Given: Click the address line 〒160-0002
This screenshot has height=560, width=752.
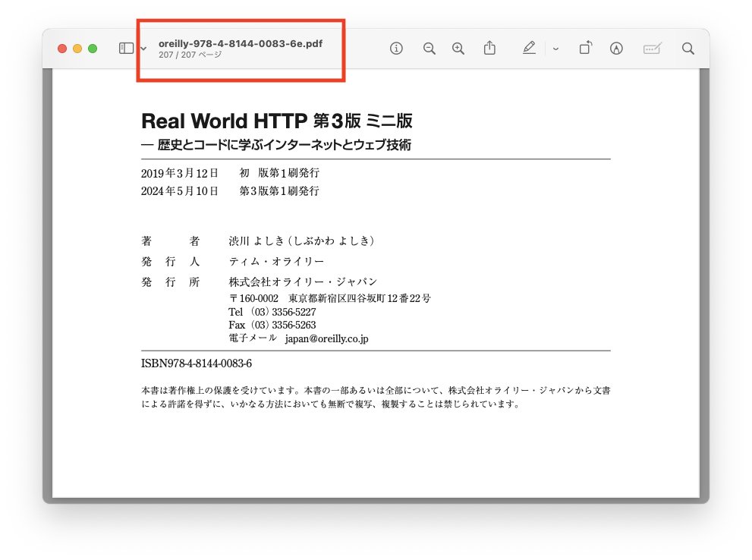Looking at the screenshot, I should click(329, 298).
